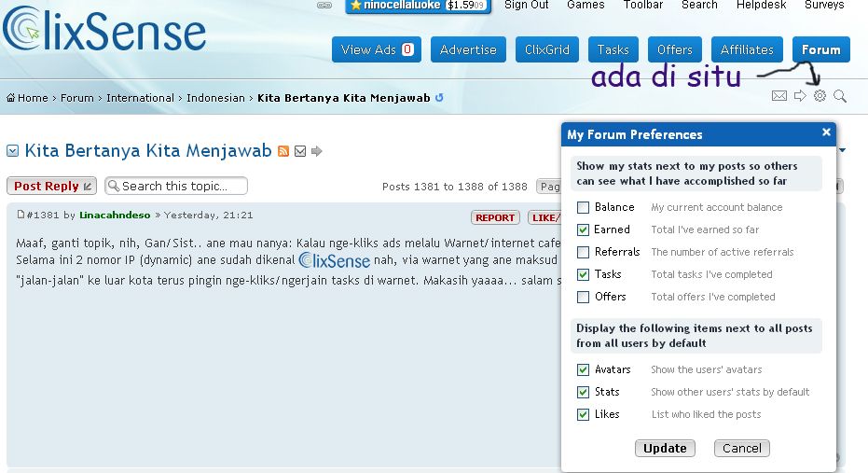Open the Affiliates tab
The width and height of the screenshot is (868, 473).
tap(748, 49)
